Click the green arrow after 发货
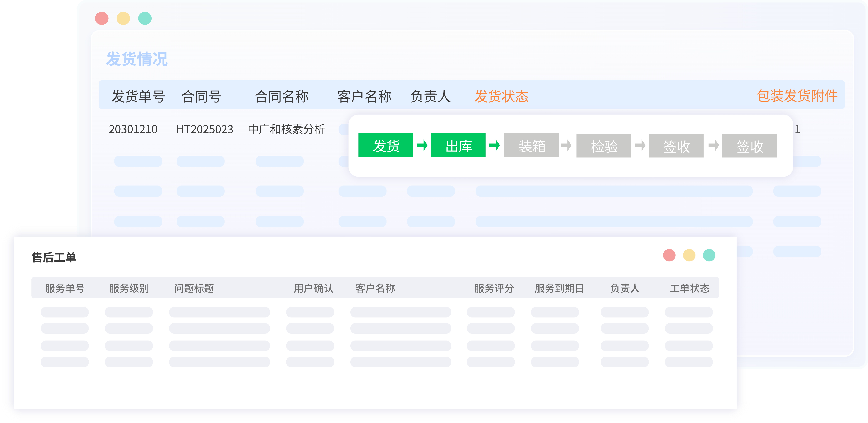The height and width of the screenshot is (423, 868). point(422,146)
